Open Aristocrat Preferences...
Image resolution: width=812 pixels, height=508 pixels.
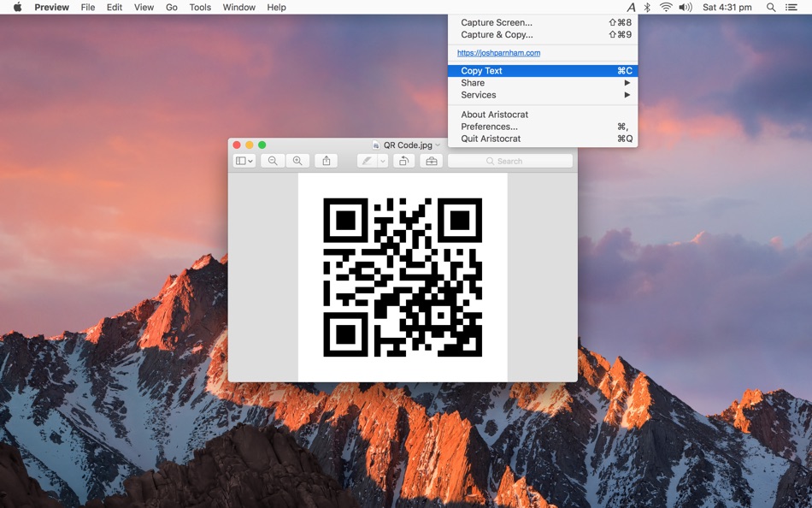pyautogui.click(x=543, y=127)
